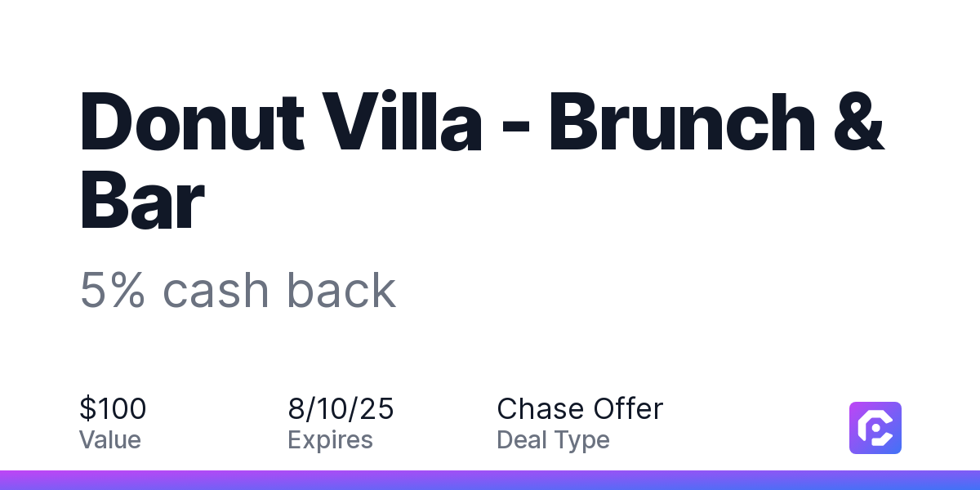
Task: Select the Deal Type label
Action: (553, 440)
